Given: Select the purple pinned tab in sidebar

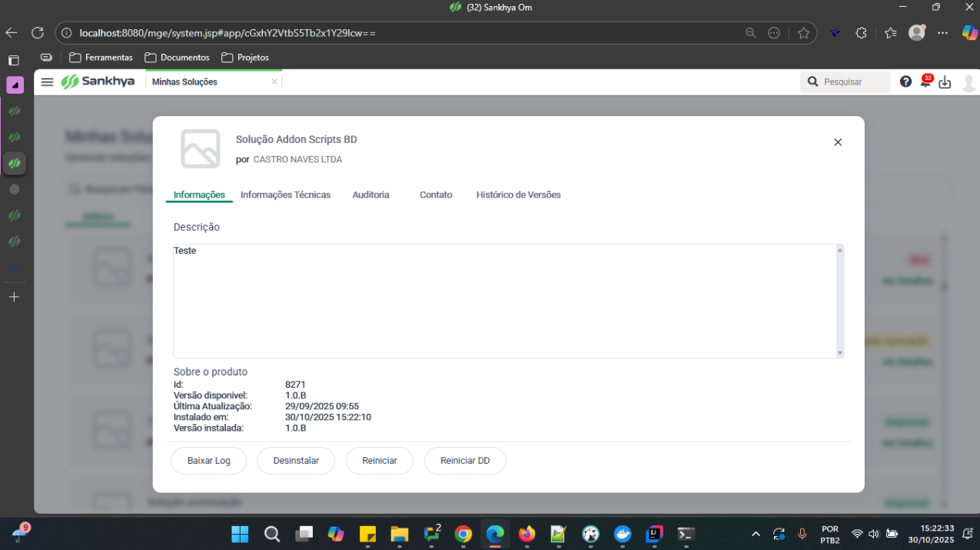Looking at the screenshot, I should pos(15,85).
